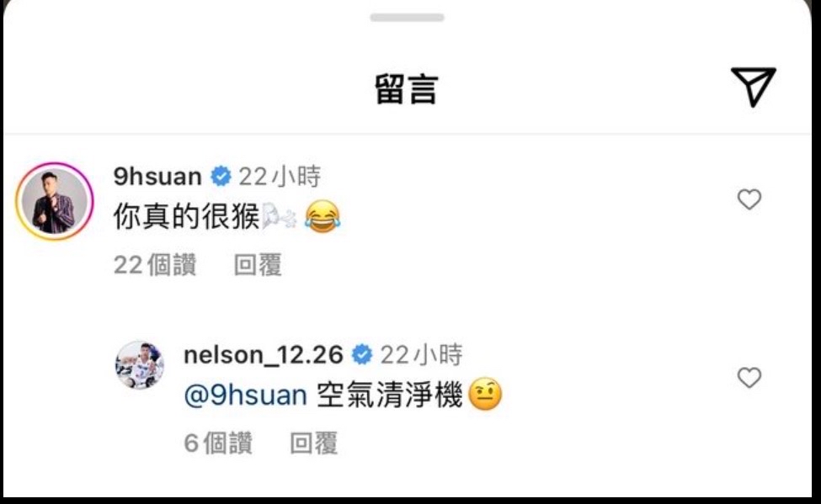Tap nelson_12.26's blue verified badge

(x=362, y=355)
